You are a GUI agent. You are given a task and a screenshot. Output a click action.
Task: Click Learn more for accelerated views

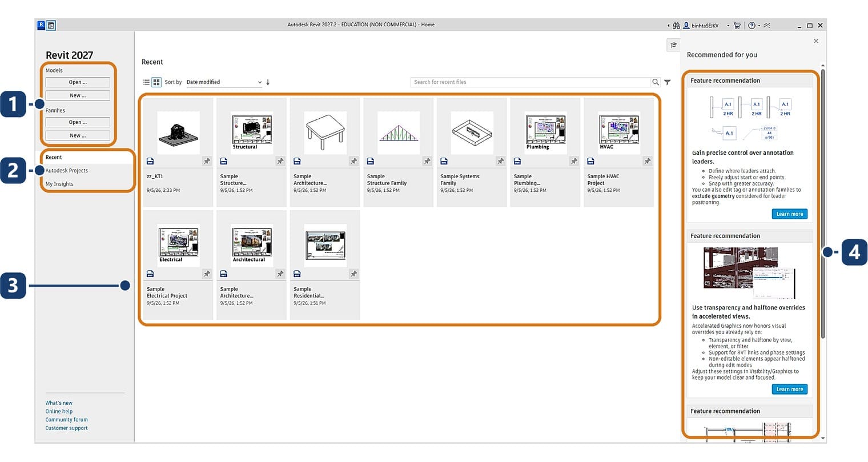790,389
